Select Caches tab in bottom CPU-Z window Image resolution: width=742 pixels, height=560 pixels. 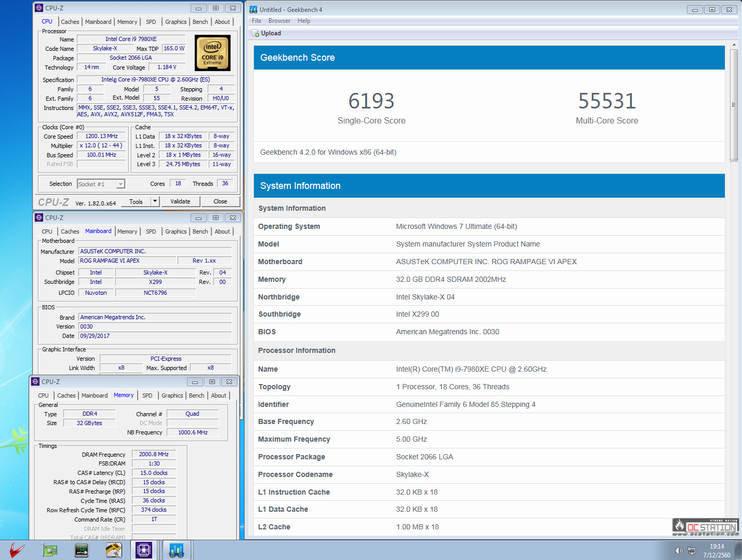(66, 395)
